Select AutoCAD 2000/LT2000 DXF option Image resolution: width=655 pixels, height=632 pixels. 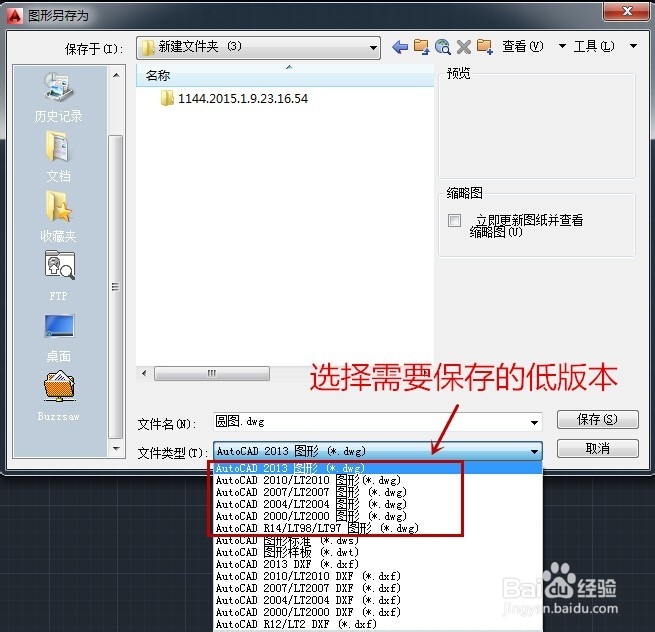378,612
